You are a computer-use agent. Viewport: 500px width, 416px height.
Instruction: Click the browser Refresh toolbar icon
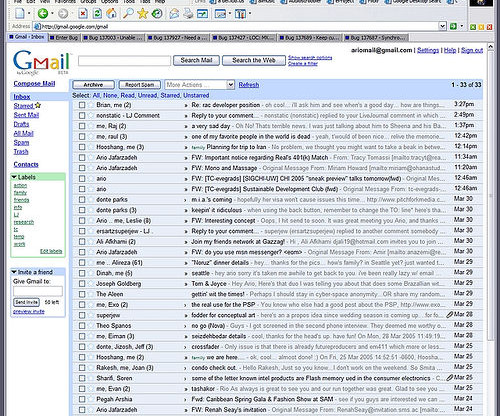pyautogui.click(x=97, y=14)
